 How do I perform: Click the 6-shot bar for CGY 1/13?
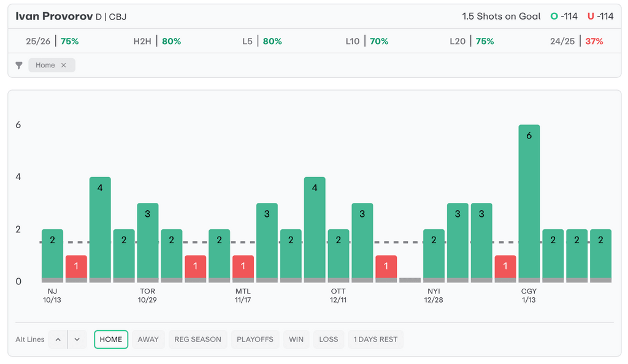pos(529,202)
